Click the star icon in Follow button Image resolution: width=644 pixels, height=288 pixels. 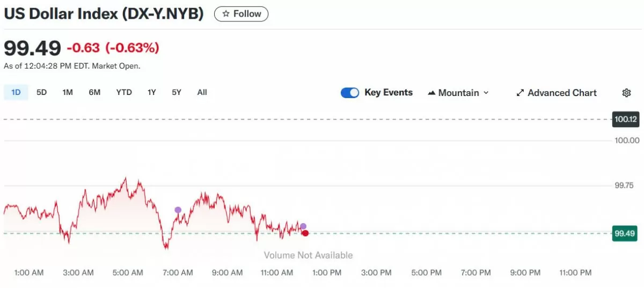[226, 14]
